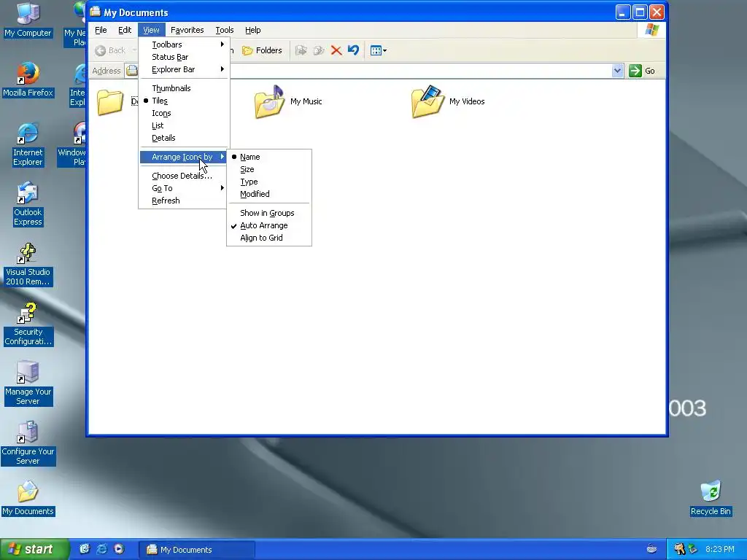Viewport: 747px width, 560px height.
Task: Toggle the Status Bar option
Action: coord(184,57)
